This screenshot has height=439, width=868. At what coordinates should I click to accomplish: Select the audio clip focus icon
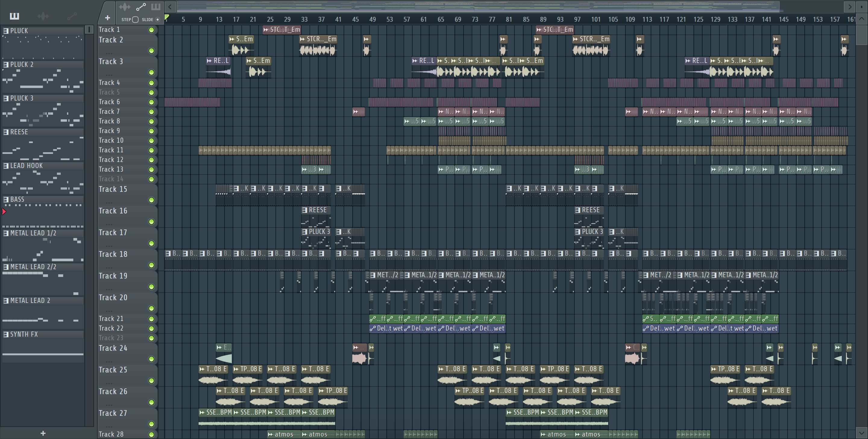(124, 7)
